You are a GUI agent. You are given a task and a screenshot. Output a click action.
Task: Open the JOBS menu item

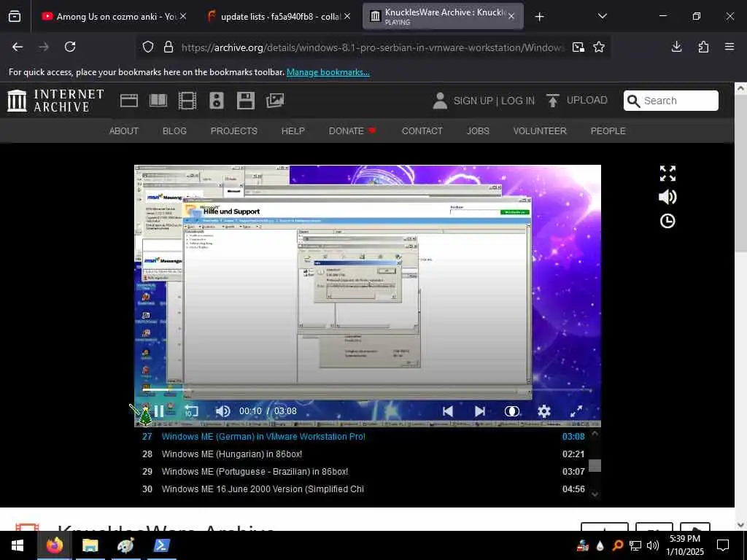478,131
